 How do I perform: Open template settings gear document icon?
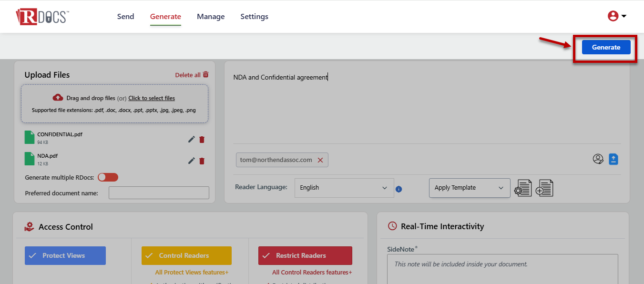(x=523, y=188)
